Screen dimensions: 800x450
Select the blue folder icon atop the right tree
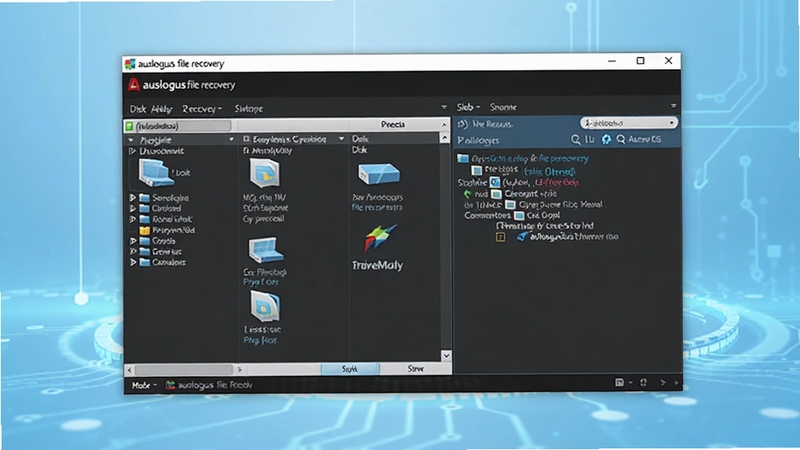tap(463, 158)
